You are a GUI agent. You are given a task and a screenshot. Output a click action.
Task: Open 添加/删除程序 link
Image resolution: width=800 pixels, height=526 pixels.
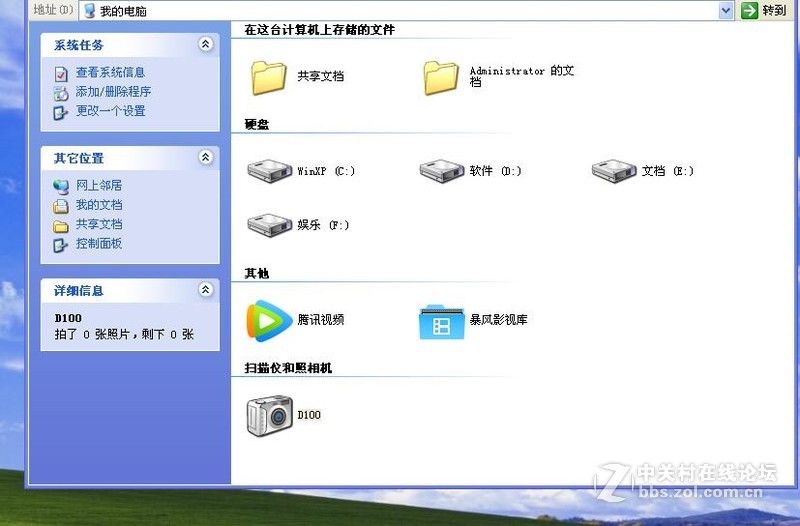coord(113,92)
